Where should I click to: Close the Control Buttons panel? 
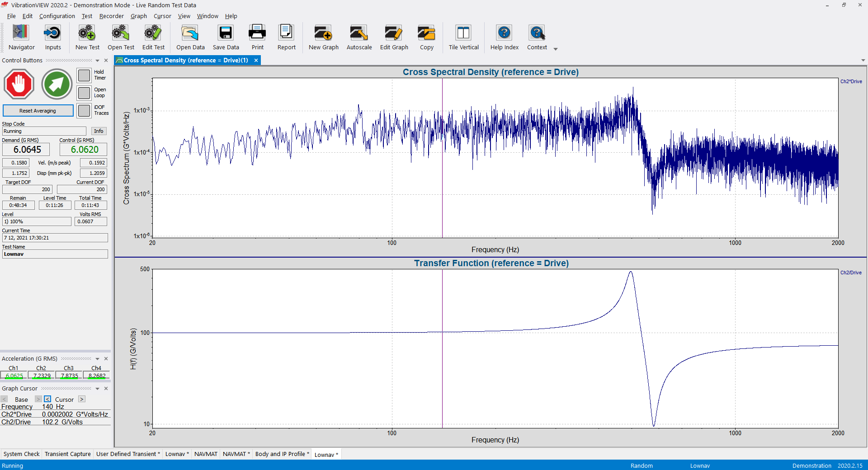pyautogui.click(x=106, y=61)
